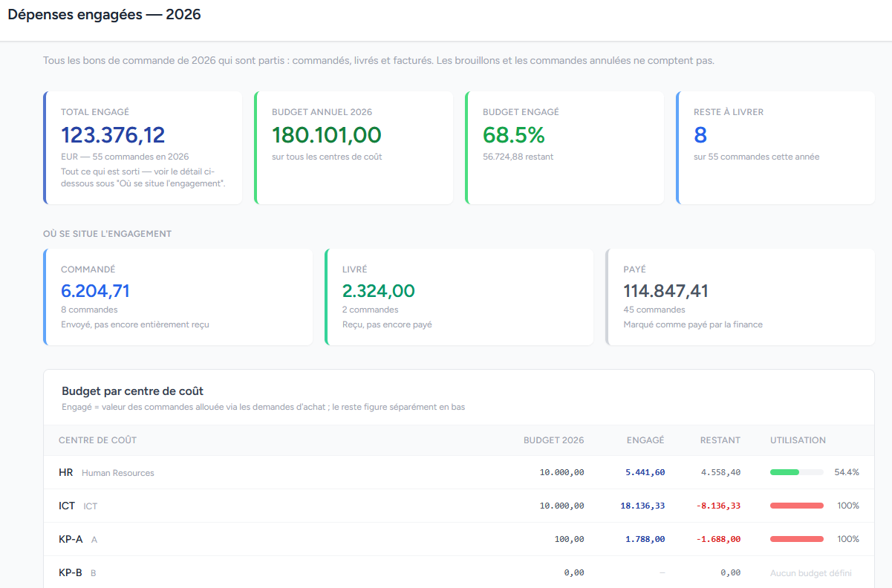Image resolution: width=892 pixels, height=588 pixels.
Task: Click ICT negative remaining -8.136,33
Action: (718, 506)
